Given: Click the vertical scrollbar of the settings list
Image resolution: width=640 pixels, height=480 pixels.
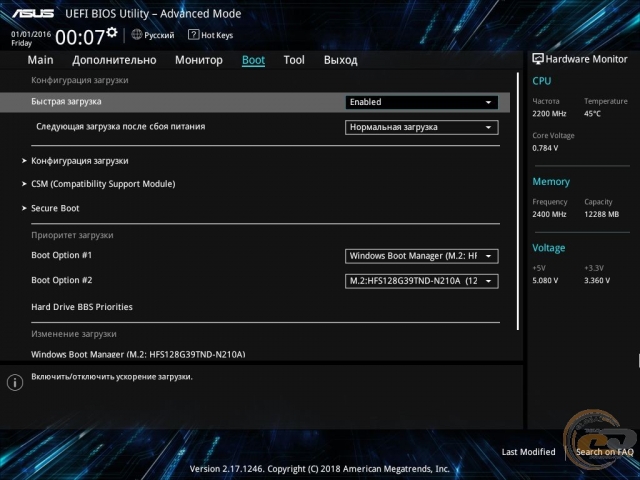Looking at the screenshot, I should 518,201.
